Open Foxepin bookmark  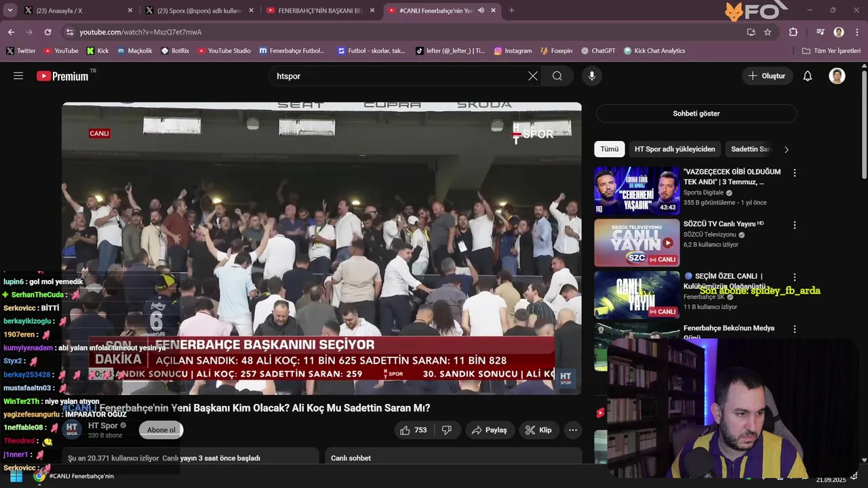point(556,51)
